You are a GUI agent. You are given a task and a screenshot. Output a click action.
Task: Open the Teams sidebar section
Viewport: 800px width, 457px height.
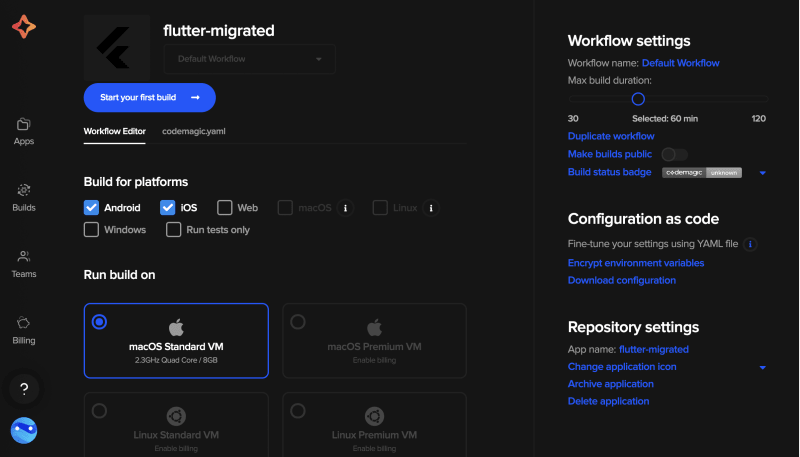coord(23,264)
